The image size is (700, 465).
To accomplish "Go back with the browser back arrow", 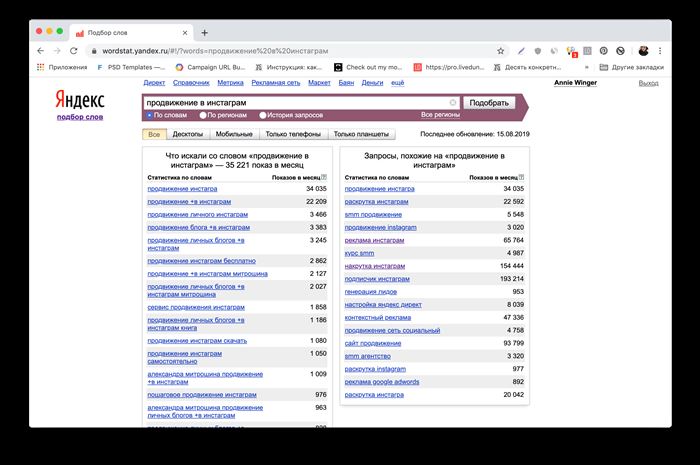I will (x=41, y=51).
